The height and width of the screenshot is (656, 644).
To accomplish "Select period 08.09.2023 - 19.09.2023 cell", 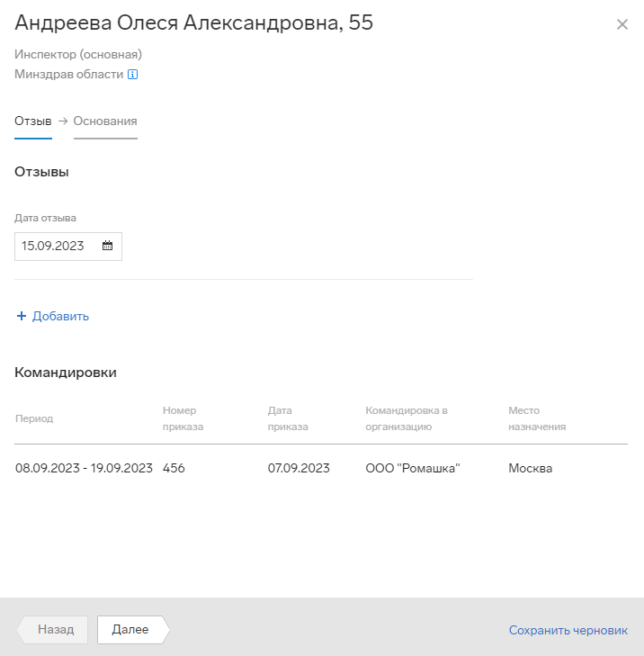I will click(x=84, y=468).
